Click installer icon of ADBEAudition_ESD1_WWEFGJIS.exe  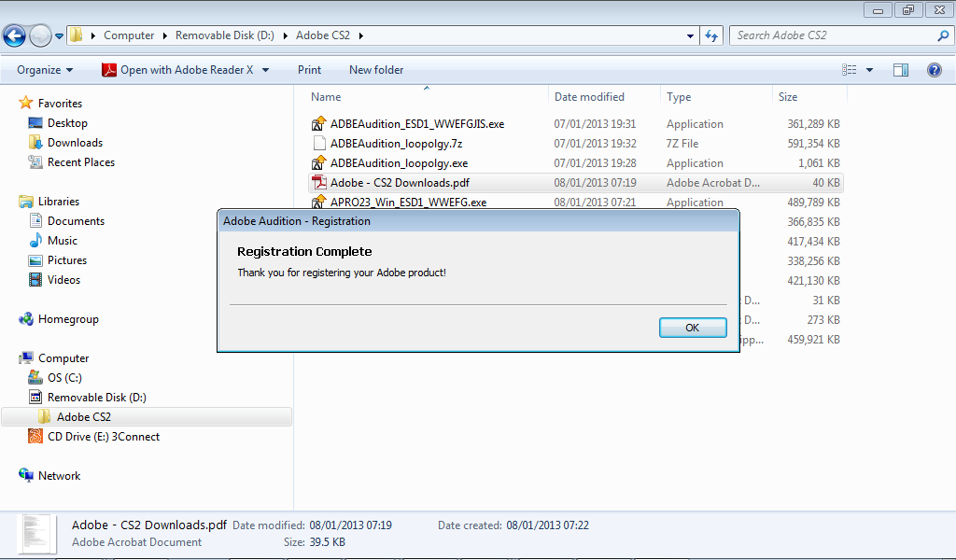pos(319,124)
